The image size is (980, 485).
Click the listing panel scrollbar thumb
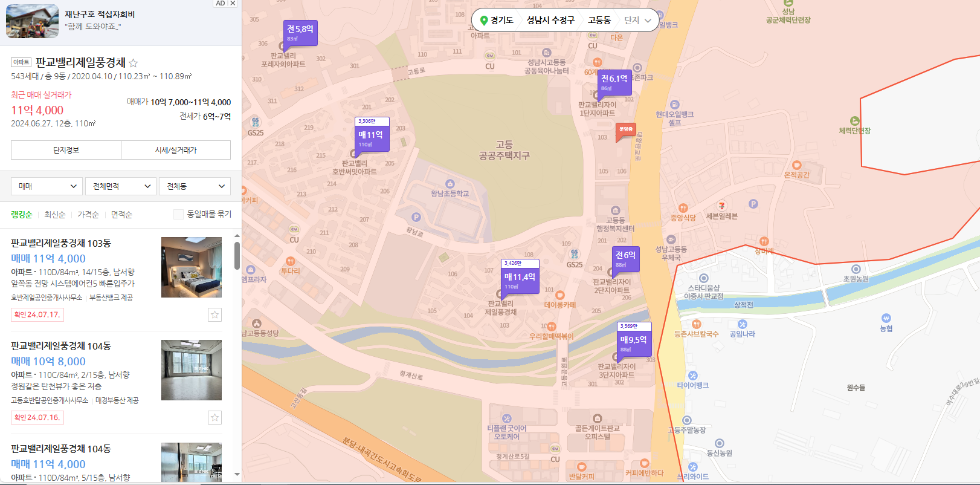point(237,256)
